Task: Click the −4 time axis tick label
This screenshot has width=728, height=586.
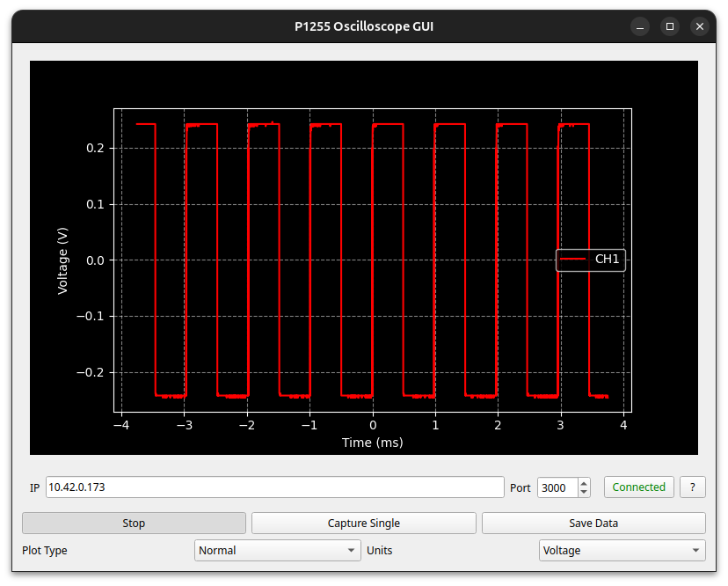Action: (x=121, y=425)
